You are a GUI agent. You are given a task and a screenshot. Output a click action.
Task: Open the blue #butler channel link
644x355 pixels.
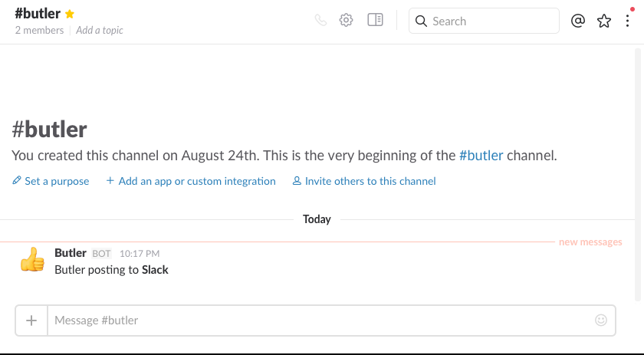(481, 156)
